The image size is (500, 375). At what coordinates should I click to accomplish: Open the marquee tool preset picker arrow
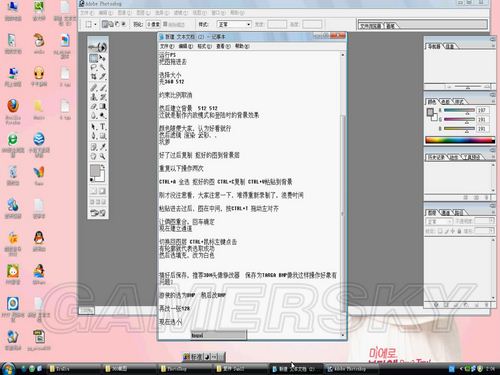pyautogui.click(x=95, y=24)
